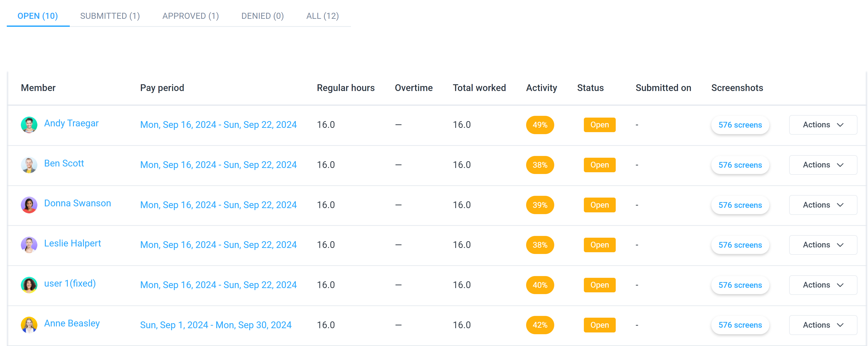Open the user 1(fixed) member link
This screenshot has height=346, width=868.
70,283
